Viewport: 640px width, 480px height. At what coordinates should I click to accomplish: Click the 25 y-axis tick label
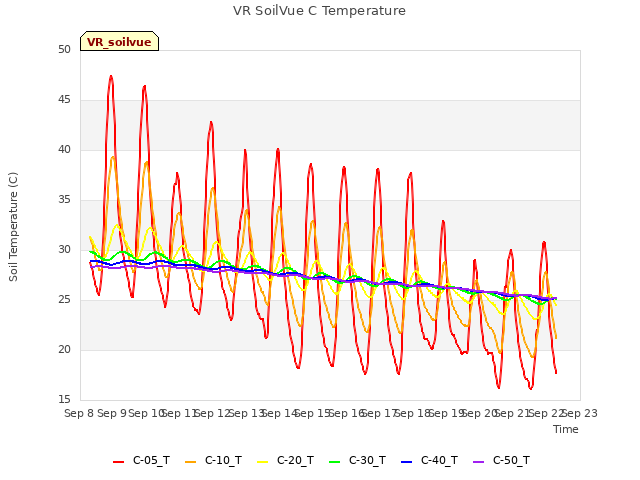pyautogui.click(x=64, y=300)
